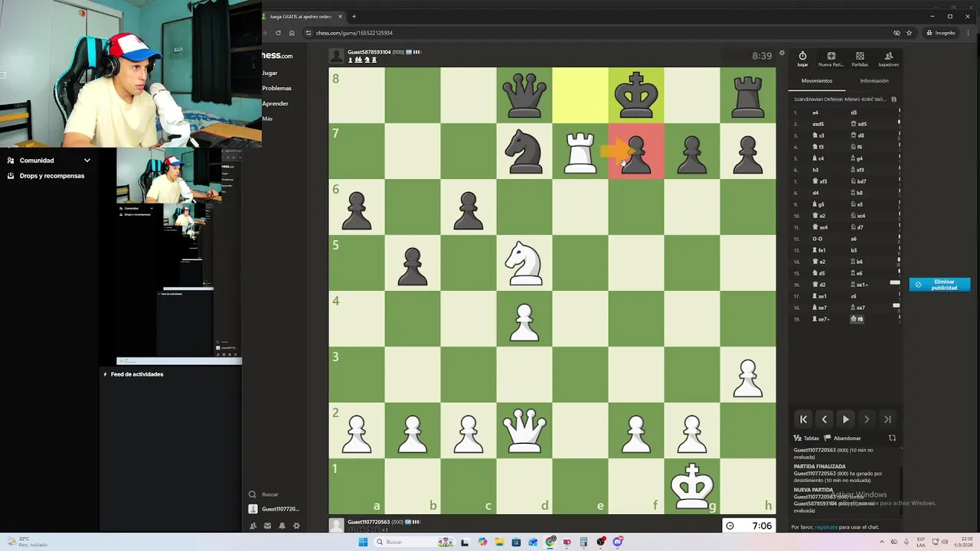Select move 12. O-O in move list
980x551 pixels.
click(817, 239)
